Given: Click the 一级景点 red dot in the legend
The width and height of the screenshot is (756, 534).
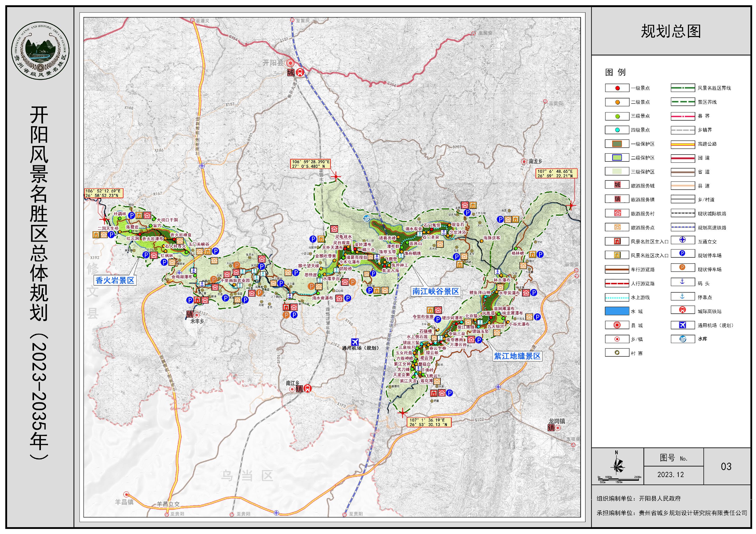Looking at the screenshot, I should [x=617, y=88].
